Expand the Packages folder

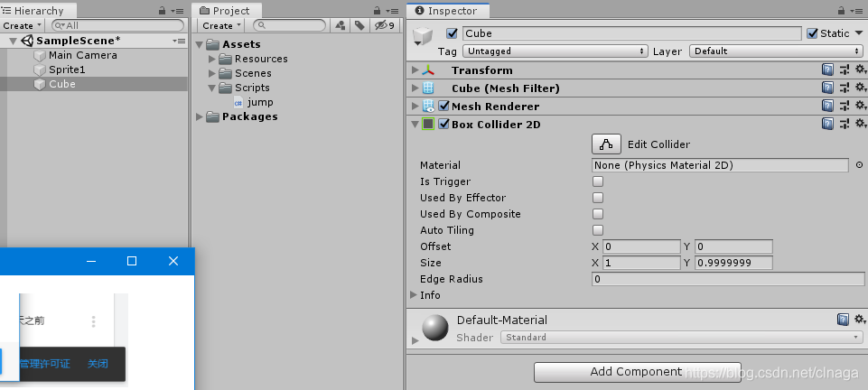click(x=200, y=116)
